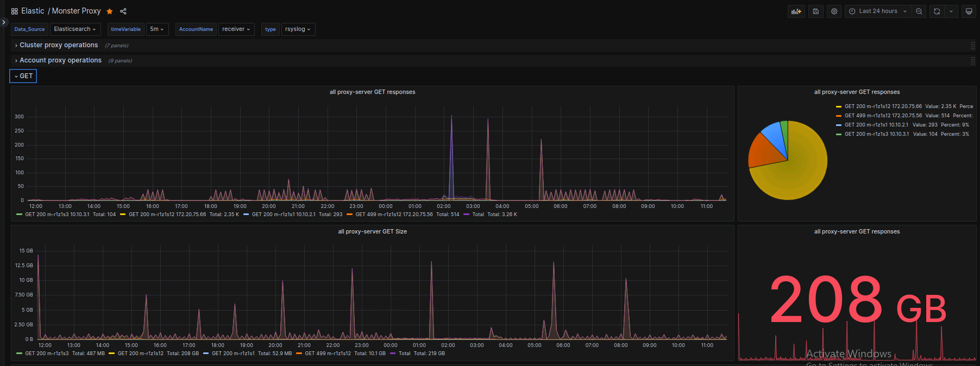
Task: Click the Add panel icon
Action: coord(796,11)
